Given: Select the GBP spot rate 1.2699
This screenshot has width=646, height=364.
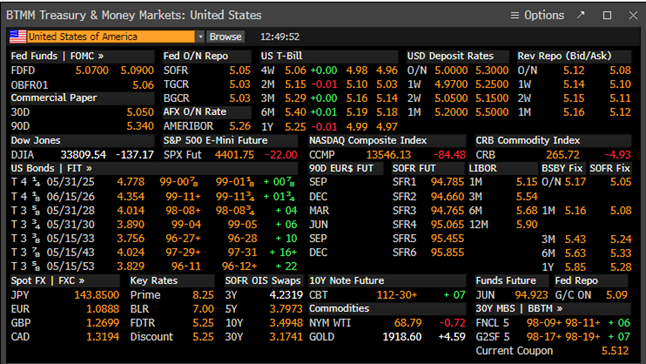Looking at the screenshot, I should [x=103, y=324].
